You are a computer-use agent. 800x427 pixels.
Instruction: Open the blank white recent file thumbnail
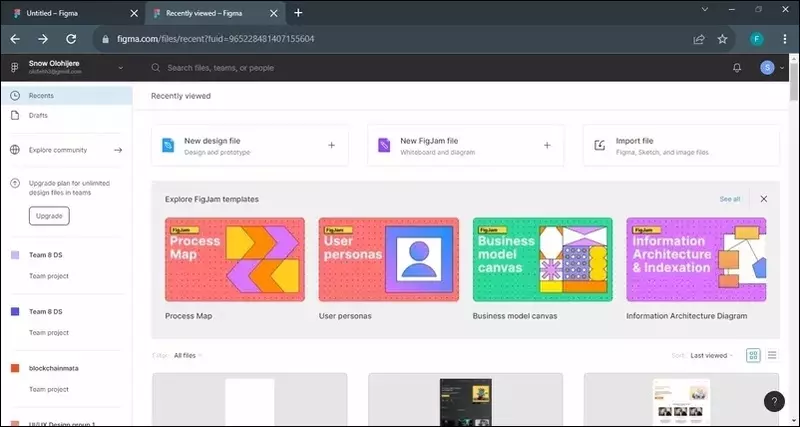coord(250,400)
